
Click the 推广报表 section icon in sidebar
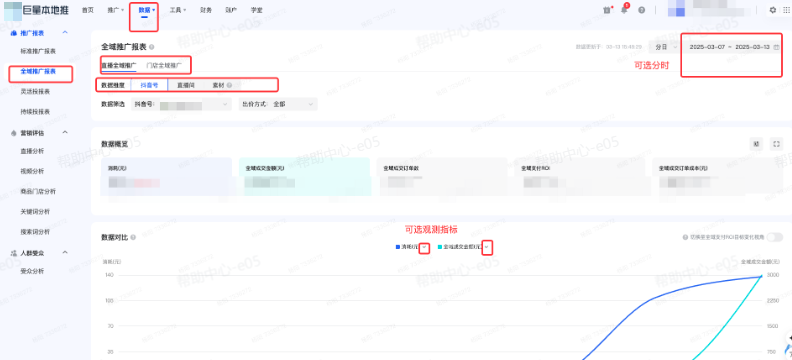tap(14, 33)
